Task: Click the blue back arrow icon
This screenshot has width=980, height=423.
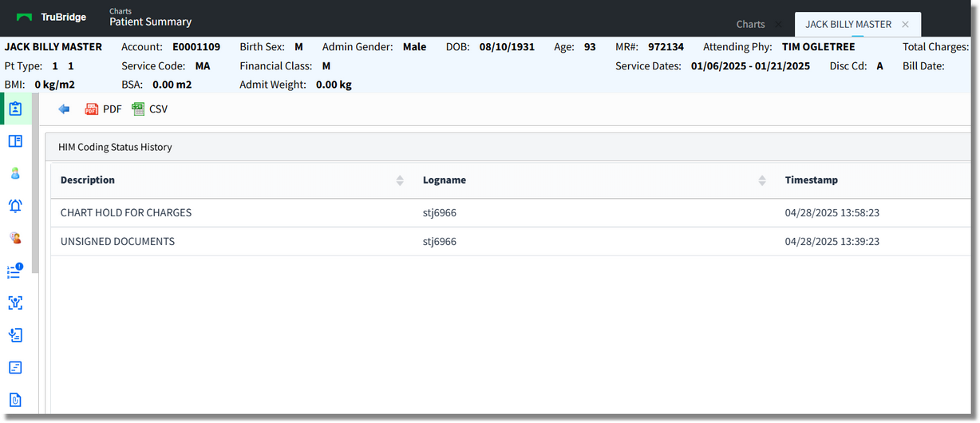Action: click(x=64, y=109)
